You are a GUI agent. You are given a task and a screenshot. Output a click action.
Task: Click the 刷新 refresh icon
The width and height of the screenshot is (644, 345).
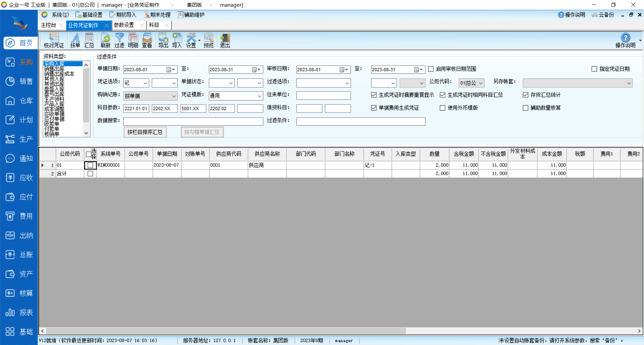point(105,41)
